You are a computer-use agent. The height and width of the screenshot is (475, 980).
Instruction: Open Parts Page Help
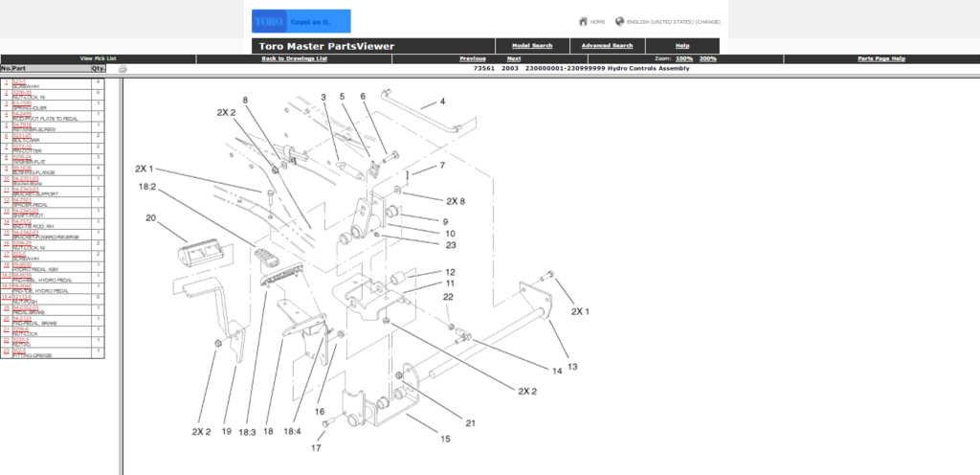click(x=881, y=58)
